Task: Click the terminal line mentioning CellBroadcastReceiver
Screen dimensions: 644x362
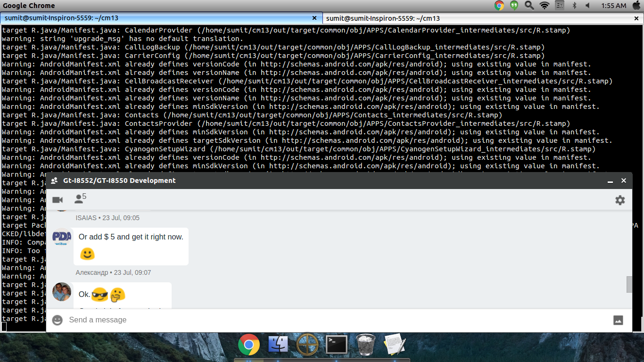Action: point(307,81)
